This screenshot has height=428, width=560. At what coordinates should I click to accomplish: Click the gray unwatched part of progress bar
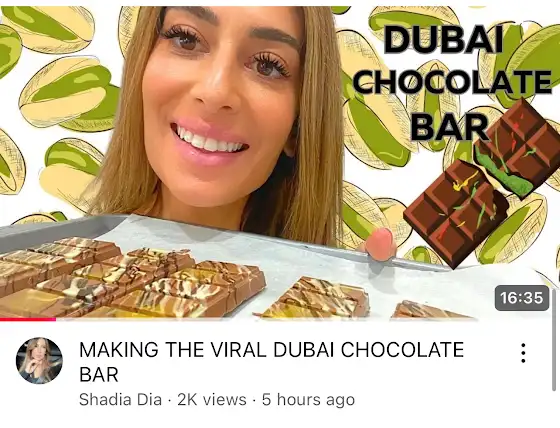coord(304,319)
